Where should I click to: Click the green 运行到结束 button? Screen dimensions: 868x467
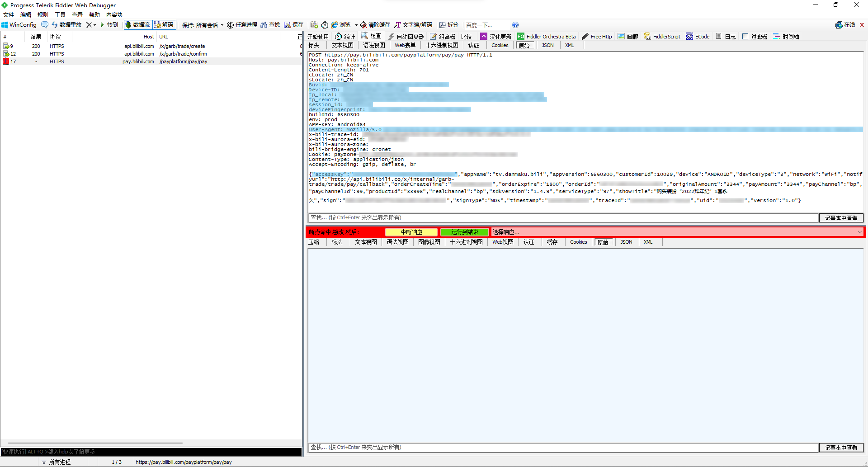[465, 232]
